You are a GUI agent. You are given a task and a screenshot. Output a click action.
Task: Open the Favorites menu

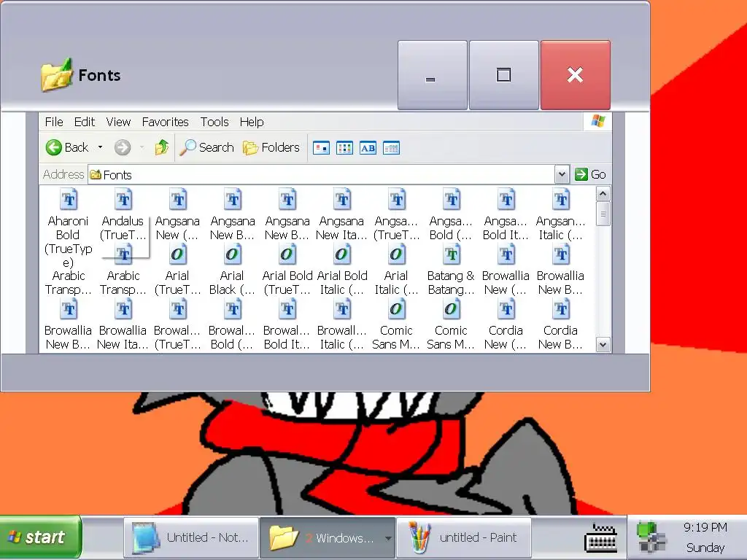coord(166,122)
